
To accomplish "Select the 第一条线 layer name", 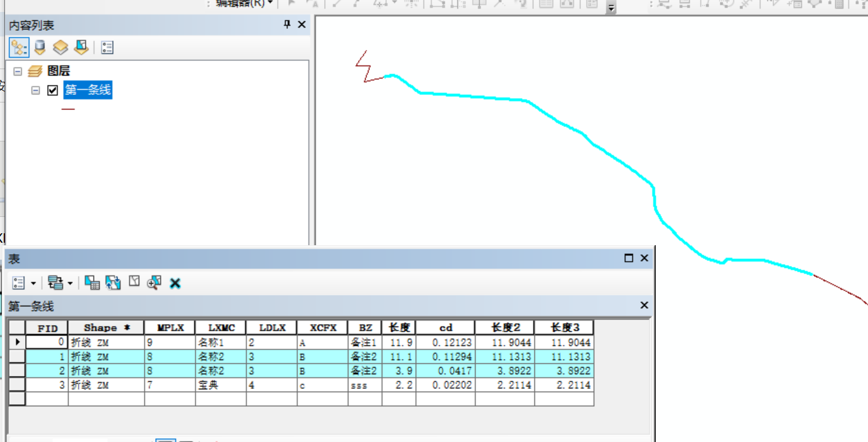I will (88, 90).
